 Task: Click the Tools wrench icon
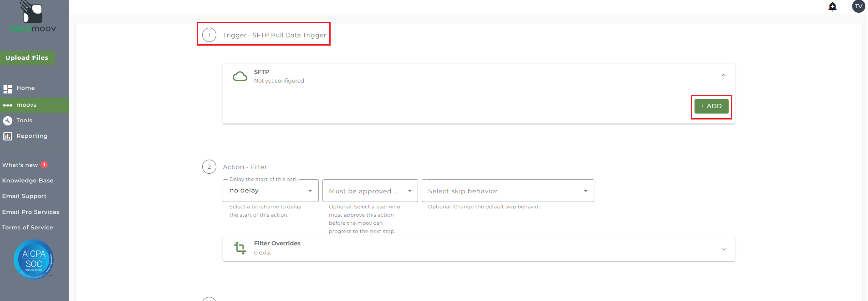coord(8,121)
